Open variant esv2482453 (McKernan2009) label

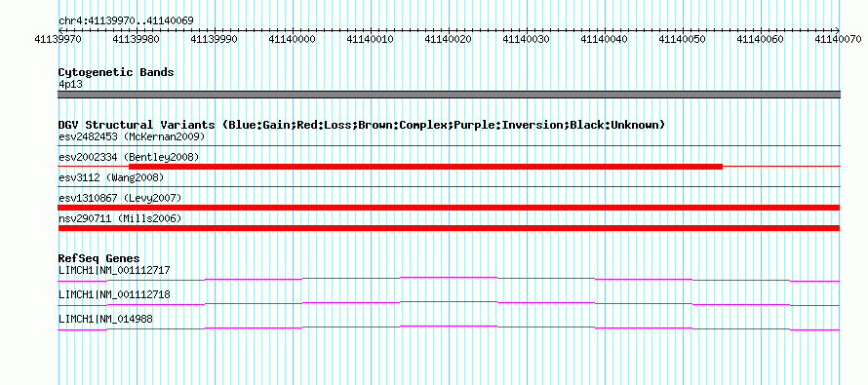pyautogui.click(x=132, y=136)
